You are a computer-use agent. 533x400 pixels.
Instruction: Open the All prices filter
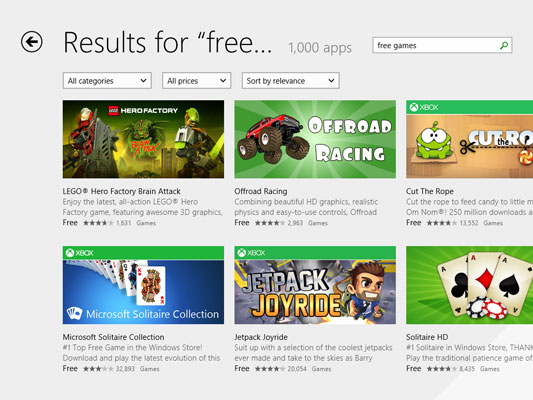[x=196, y=81]
